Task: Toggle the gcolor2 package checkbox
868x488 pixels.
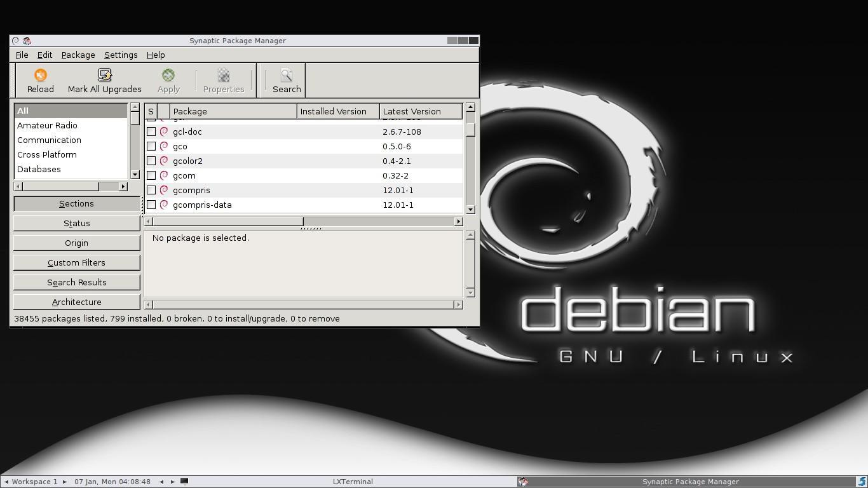Action: pyautogui.click(x=151, y=161)
